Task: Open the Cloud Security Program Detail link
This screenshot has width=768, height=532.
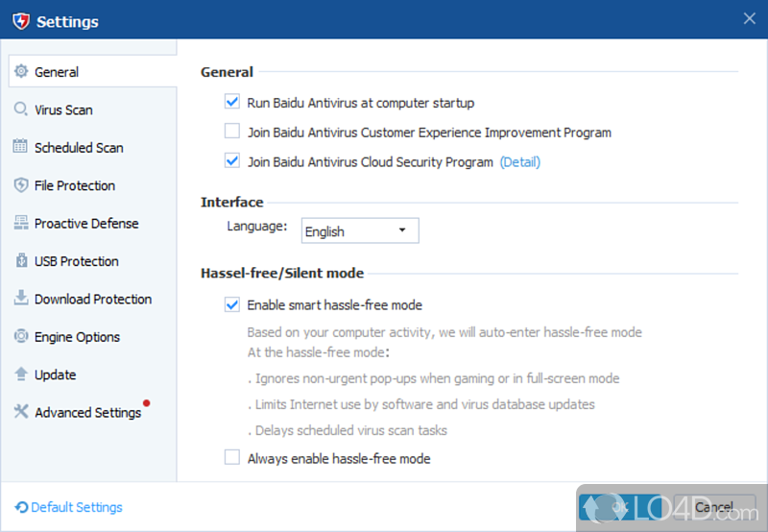Action: [519, 162]
